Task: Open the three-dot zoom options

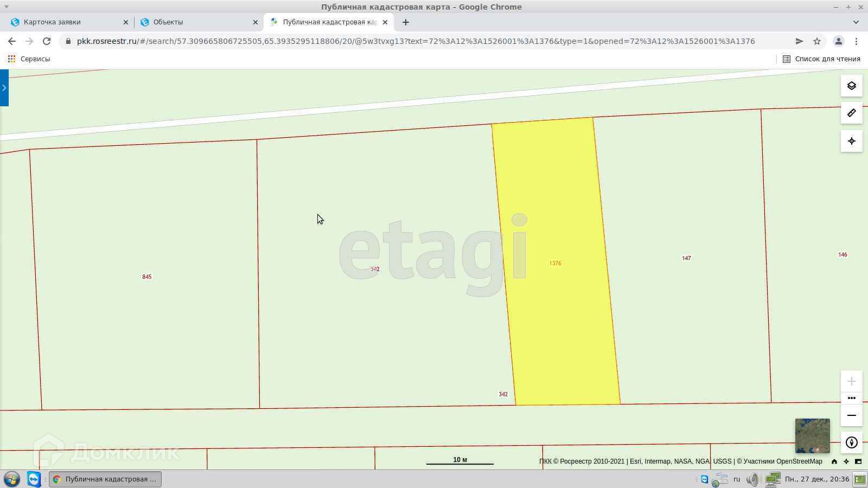Action: [851, 398]
